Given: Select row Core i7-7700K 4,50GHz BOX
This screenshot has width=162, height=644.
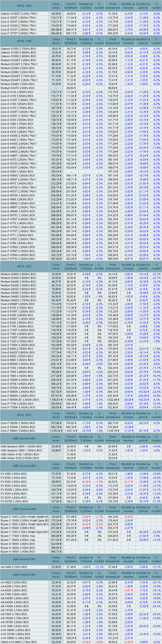Looking at the screenshot, I should tap(81, 407).
